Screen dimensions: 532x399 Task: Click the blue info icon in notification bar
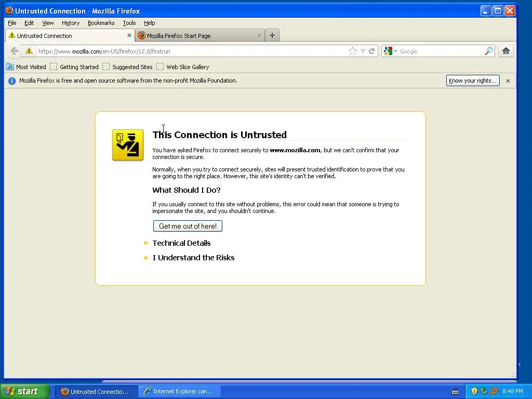click(12, 81)
